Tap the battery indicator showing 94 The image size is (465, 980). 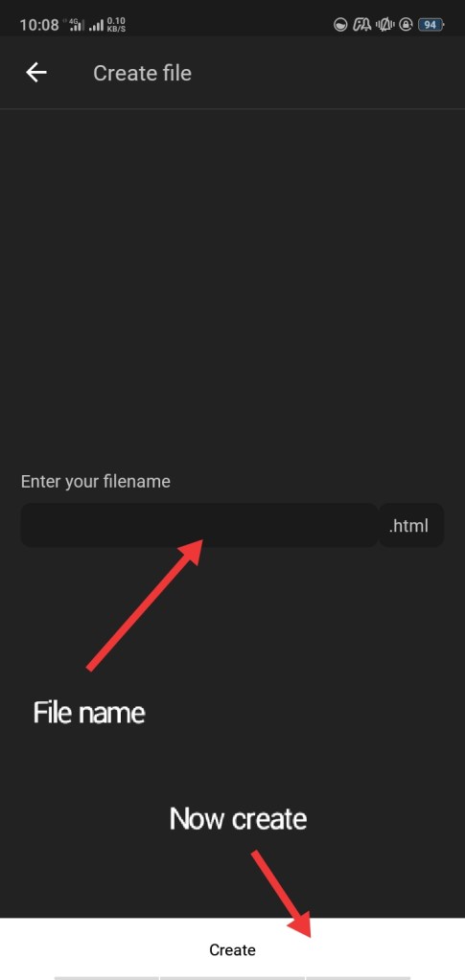coord(430,25)
